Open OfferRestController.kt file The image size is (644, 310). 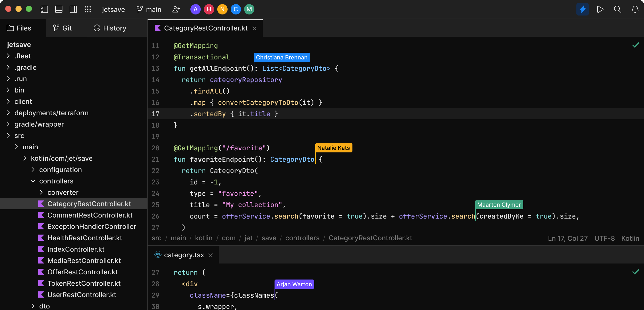[x=82, y=272]
